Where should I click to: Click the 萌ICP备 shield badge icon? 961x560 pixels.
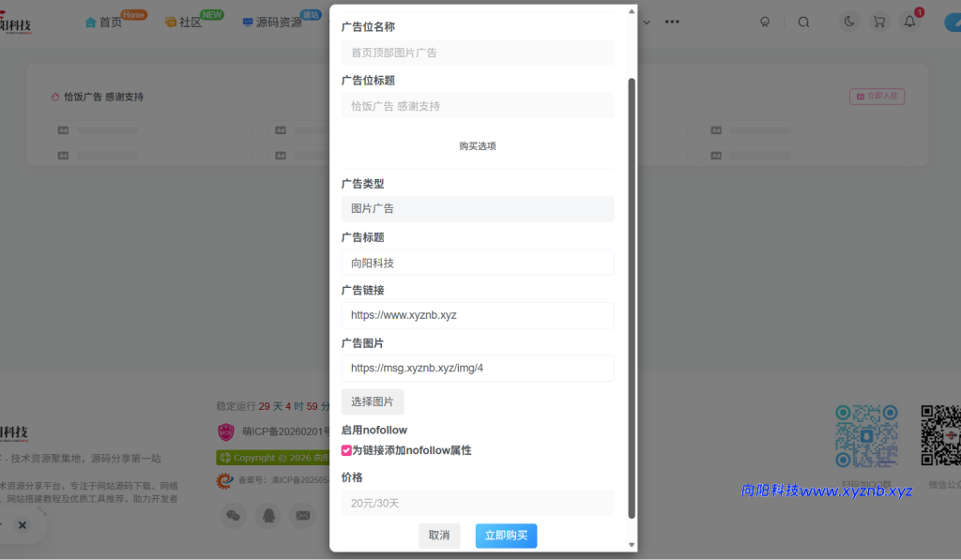point(225,431)
